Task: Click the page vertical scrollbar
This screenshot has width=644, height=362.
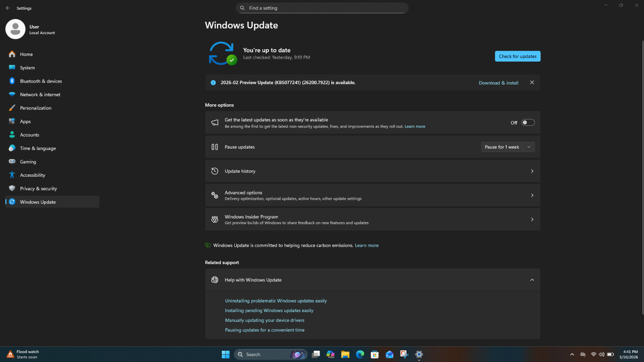Action: click(642, 177)
